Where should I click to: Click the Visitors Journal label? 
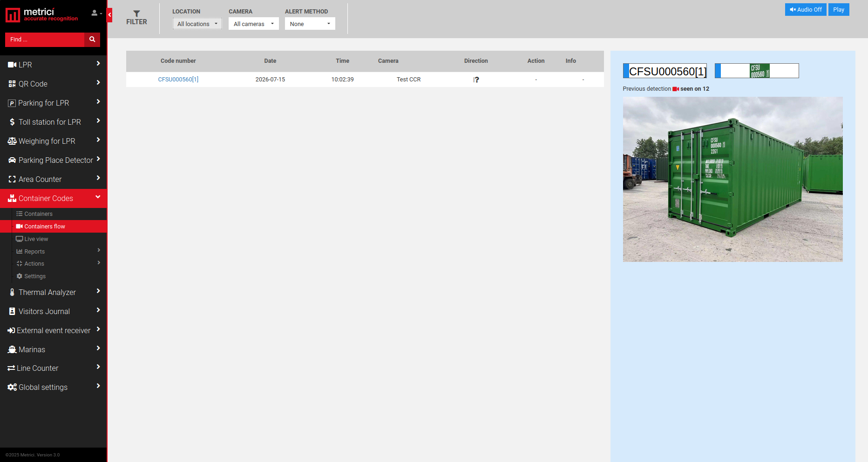pos(44,311)
